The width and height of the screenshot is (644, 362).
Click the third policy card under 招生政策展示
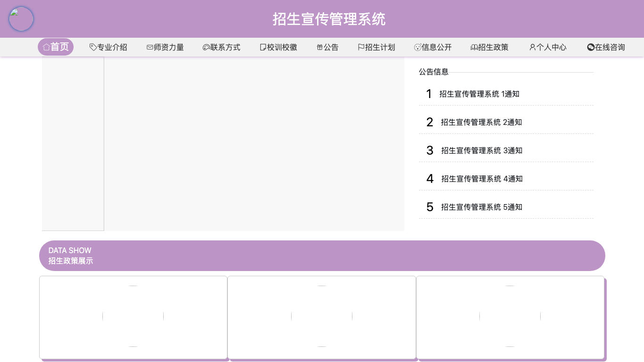[510, 317]
